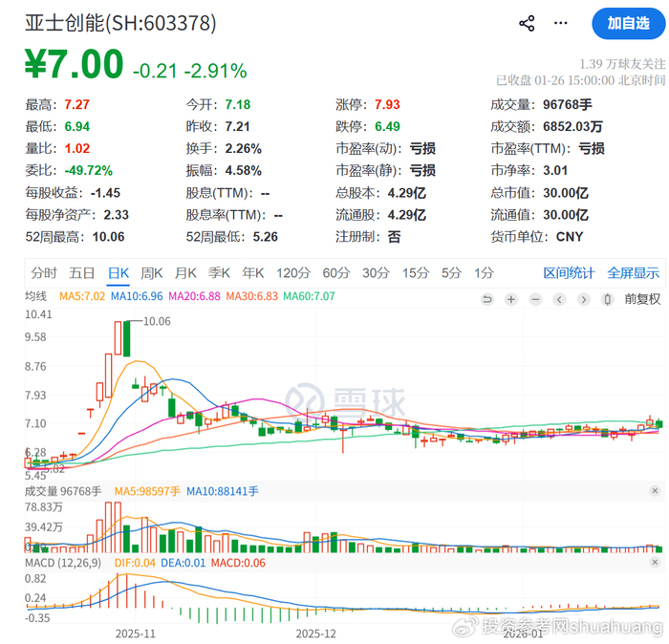Move chart left with the left chevron

(559, 299)
